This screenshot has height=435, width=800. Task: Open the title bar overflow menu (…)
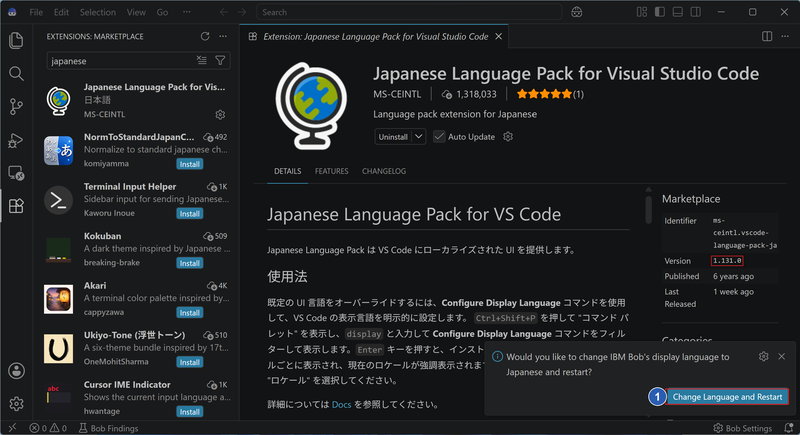click(187, 12)
